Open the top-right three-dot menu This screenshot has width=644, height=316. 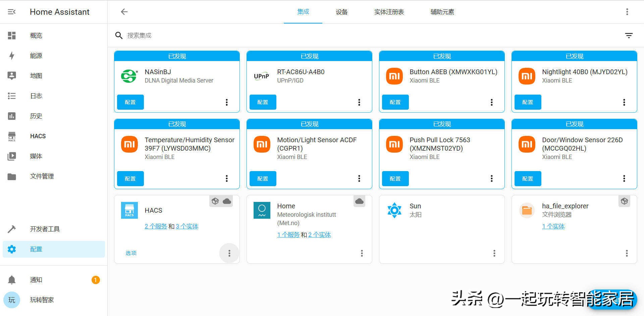click(x=627, y=12)
